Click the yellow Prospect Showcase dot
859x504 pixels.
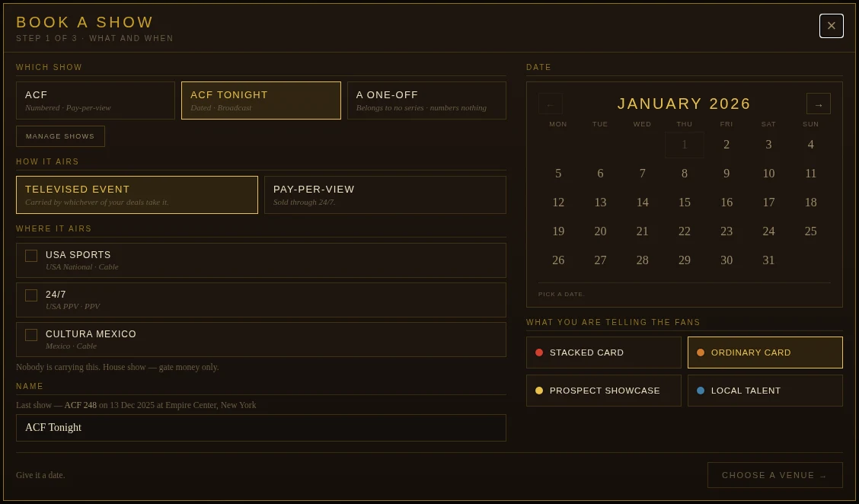[x=539, y=391]
